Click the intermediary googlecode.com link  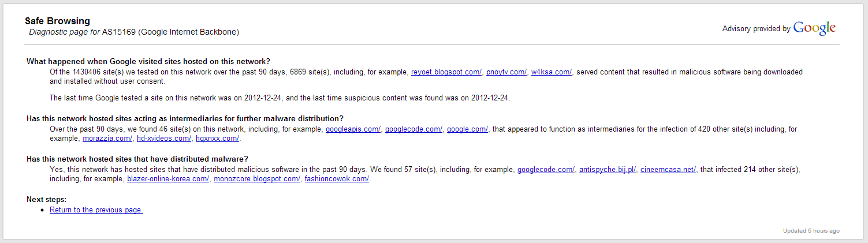[413, 129]
